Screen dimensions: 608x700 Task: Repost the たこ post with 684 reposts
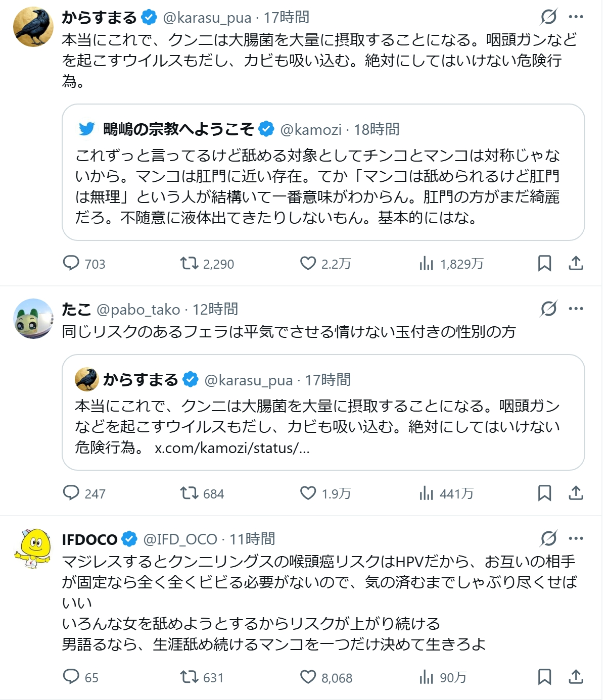tap(190, 493)
